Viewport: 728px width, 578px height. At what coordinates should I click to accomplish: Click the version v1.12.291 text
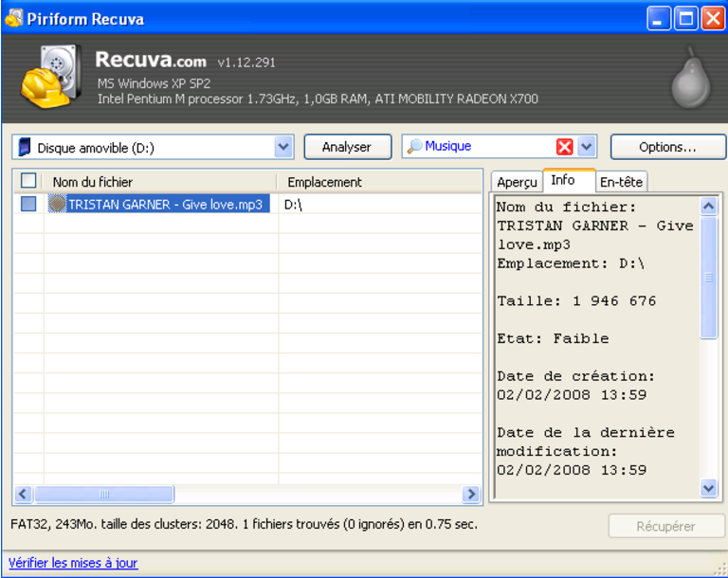(246, 63)
